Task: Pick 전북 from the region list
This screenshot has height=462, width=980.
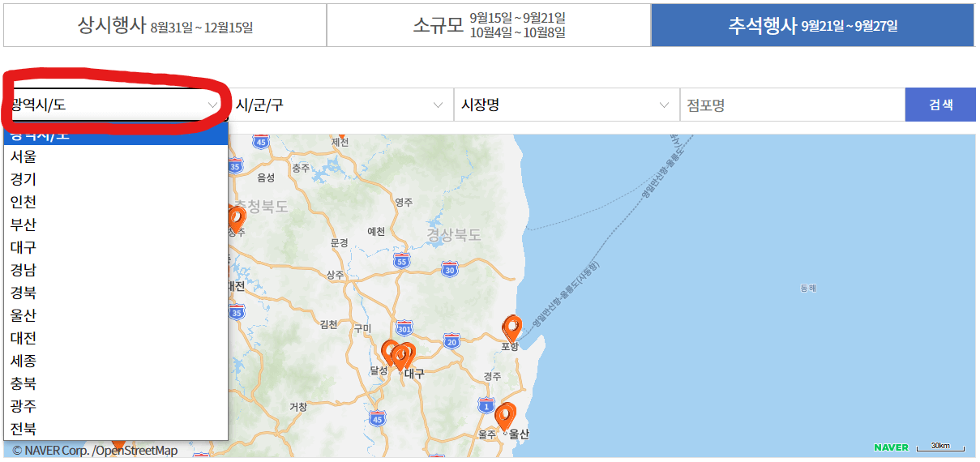Action: [x=116, y=429]
